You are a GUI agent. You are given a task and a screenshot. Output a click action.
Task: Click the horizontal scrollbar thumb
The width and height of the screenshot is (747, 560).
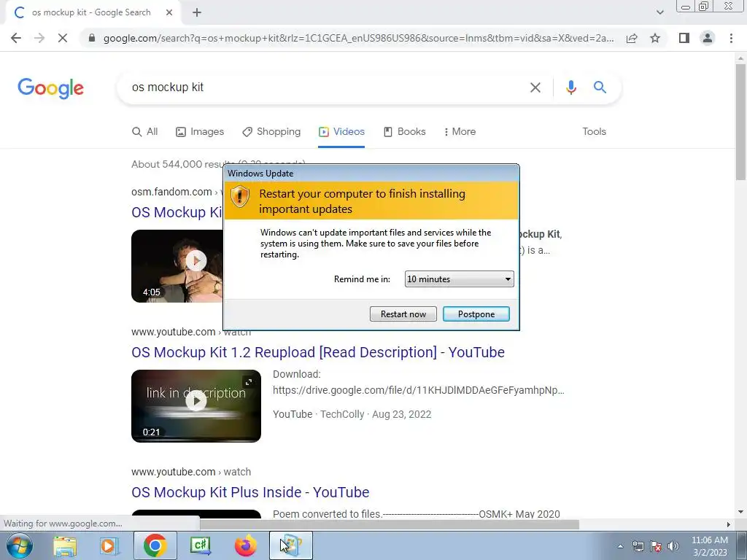[x=390, y=524]
